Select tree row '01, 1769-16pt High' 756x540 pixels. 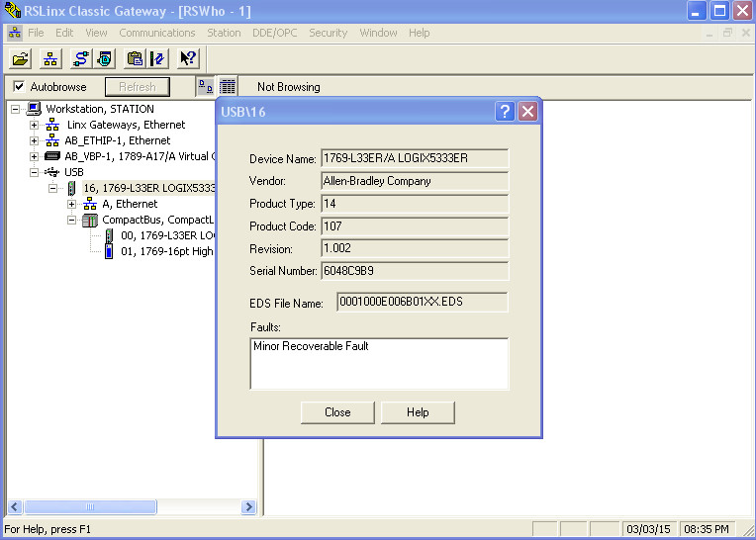coord(167,251)
